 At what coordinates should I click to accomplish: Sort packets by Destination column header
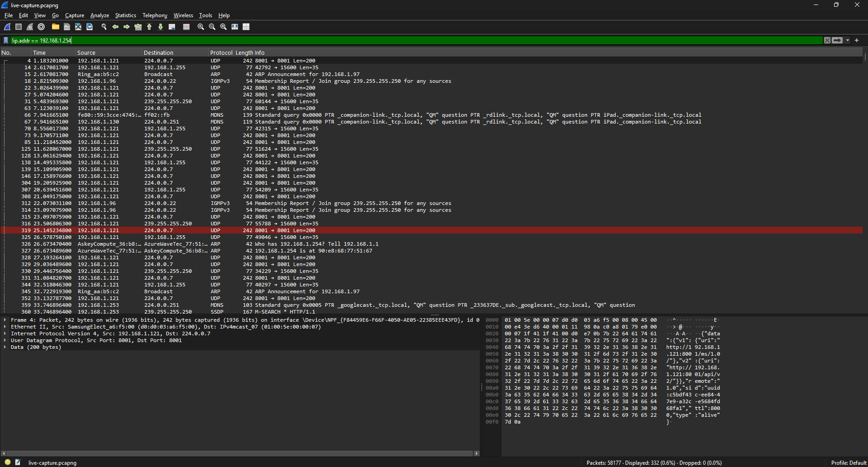[175, 53]
